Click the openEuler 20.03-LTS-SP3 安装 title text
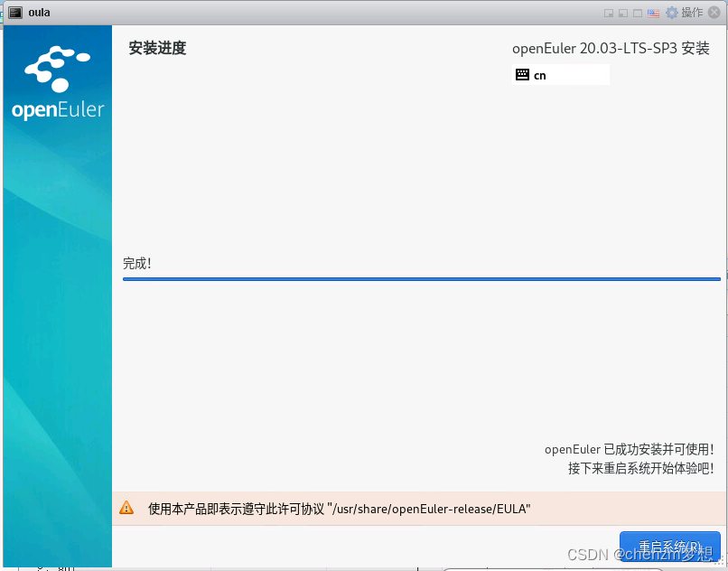The width and height of the screenshot is (728, 571). pos(611,48)
